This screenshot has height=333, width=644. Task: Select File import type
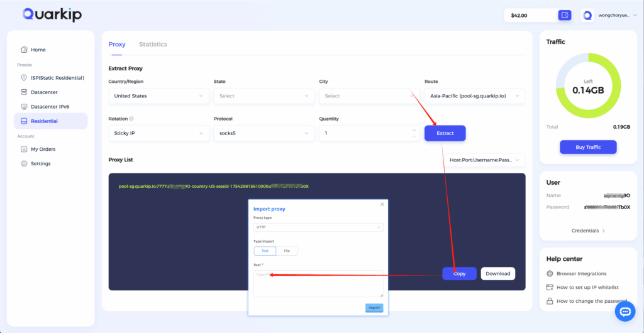click(x=287, y=251)
